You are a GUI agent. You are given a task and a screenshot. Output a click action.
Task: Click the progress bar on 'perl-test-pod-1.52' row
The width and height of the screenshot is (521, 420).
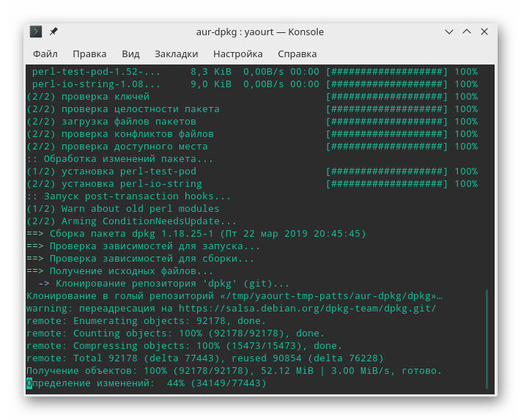[x=387, y=72]
